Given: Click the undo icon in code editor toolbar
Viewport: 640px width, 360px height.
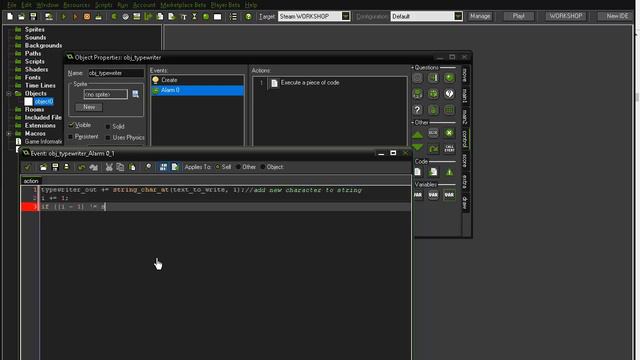Looking at the screenshot, I should (82, 167).
